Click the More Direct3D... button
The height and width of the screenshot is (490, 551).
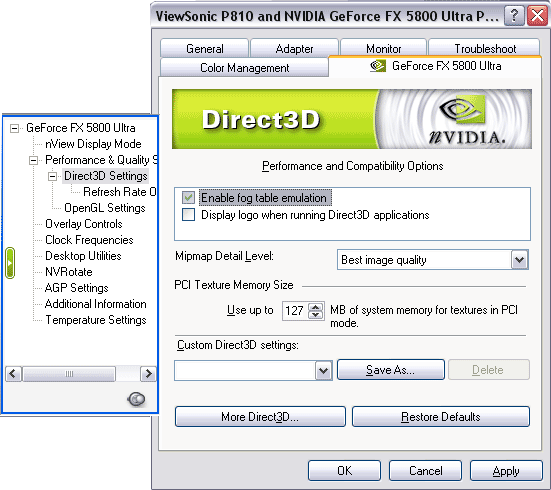click(260, 417)
